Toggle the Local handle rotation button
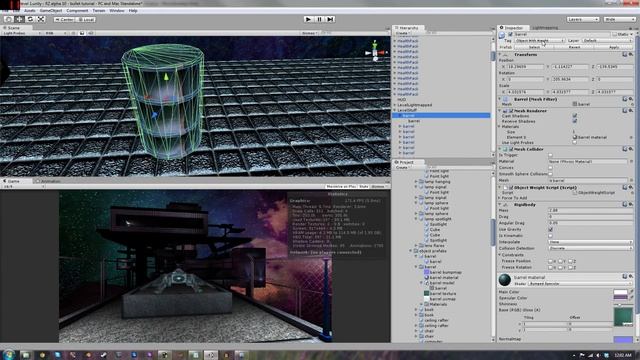The width and height of the screenshot is (640, 360). point(86,20)
